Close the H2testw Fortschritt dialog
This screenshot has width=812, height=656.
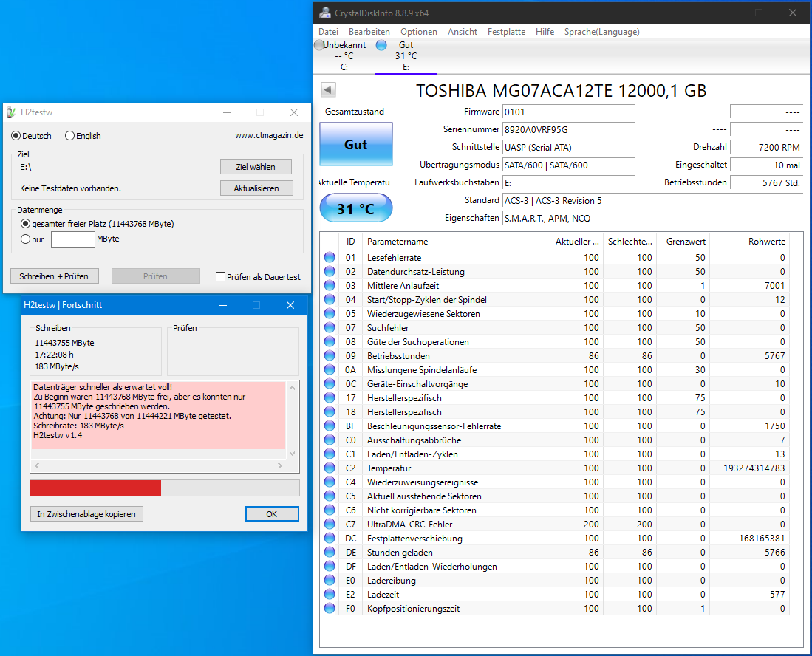click(x=290, y=305)
